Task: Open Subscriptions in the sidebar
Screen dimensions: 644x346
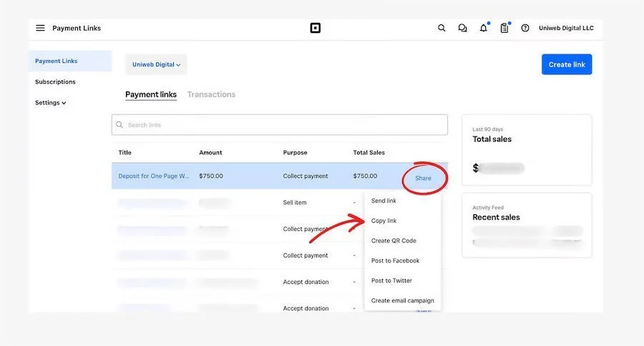Action: point(55,81)
